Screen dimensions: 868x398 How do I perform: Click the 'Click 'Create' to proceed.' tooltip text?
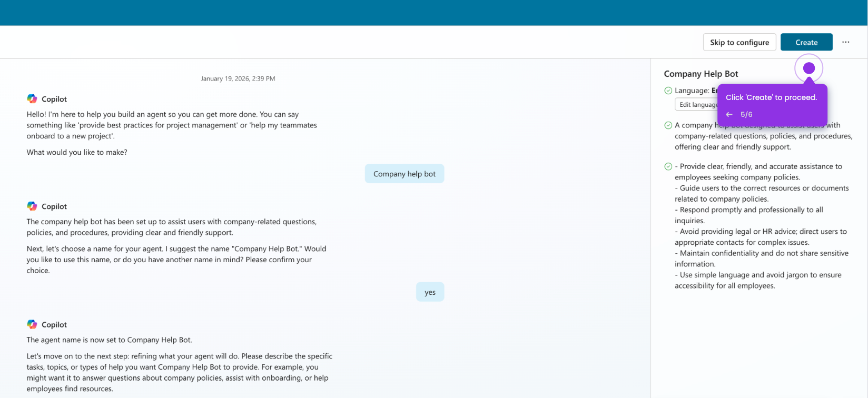[771, 97]
